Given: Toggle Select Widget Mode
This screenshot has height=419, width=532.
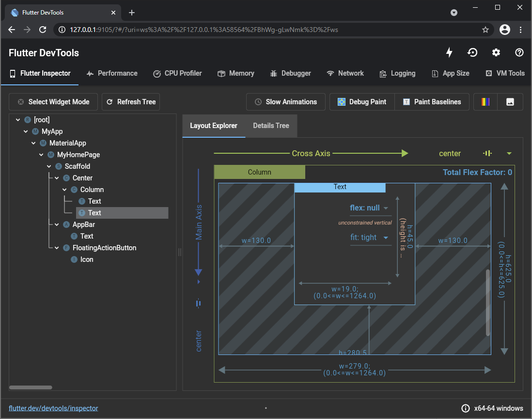Looking at the screenshot, I should 53,102.
